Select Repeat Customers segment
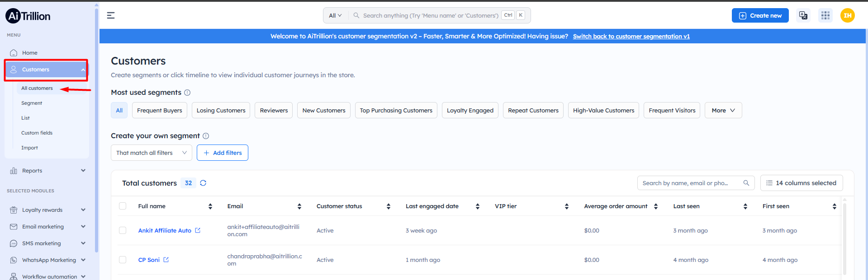The image size is (868, 280). click(533, 110)
